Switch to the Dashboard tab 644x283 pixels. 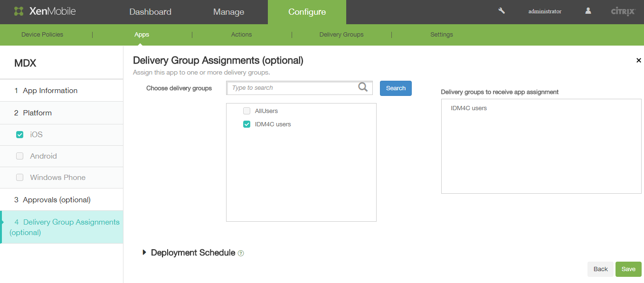(x=150, y=12)
